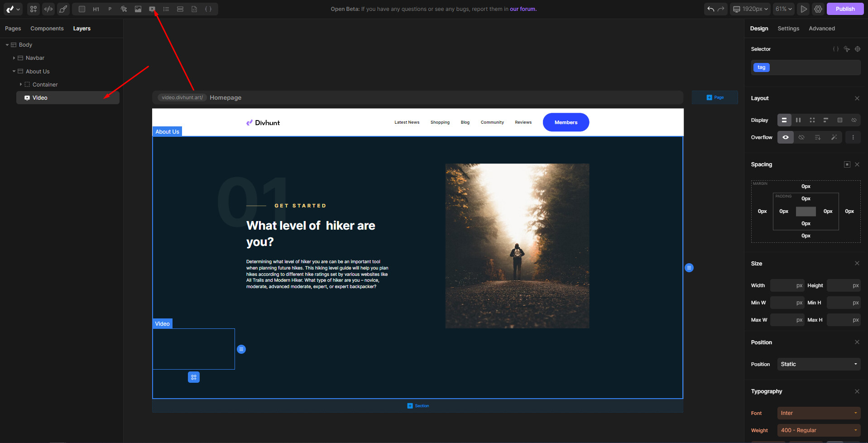This screenshot has width=868, height=443.
Task: Open the Divhunt logo main menu
Action: coord(13,9)
